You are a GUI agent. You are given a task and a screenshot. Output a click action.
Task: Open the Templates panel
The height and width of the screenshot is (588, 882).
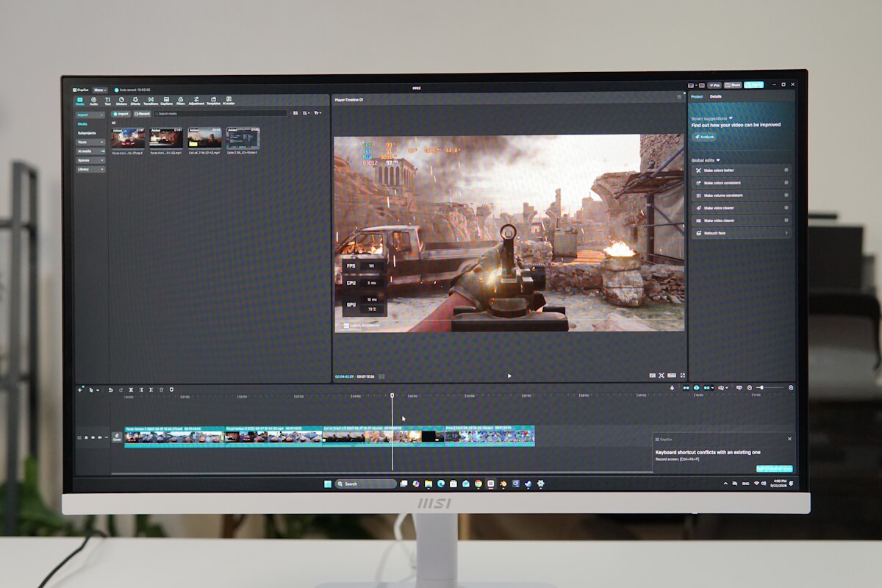tap(213, 101)
